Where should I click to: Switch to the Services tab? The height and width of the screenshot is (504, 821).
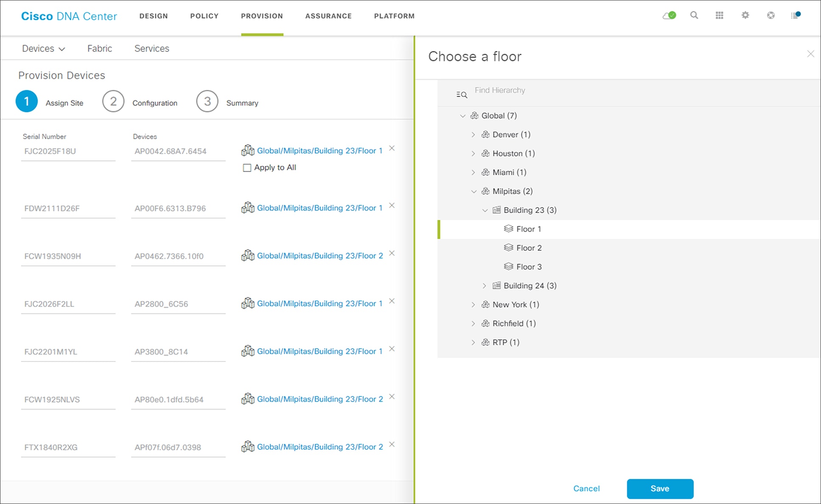point(151,48)
